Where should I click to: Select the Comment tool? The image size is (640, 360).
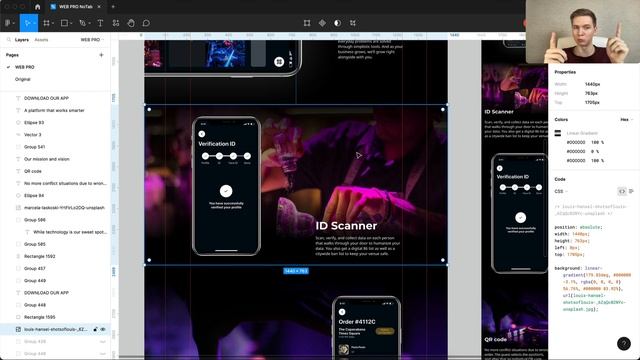(146, 23)
